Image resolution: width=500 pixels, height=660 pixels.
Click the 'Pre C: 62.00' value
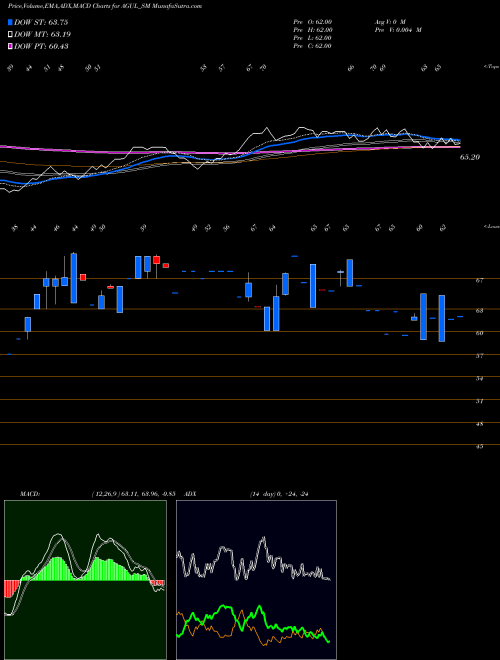click(314, 46)
